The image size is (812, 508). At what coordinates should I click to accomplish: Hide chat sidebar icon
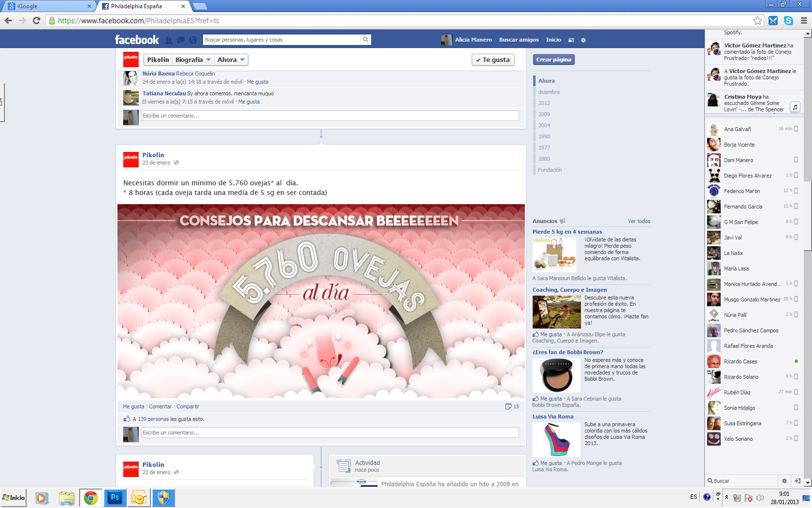[797, 481]
